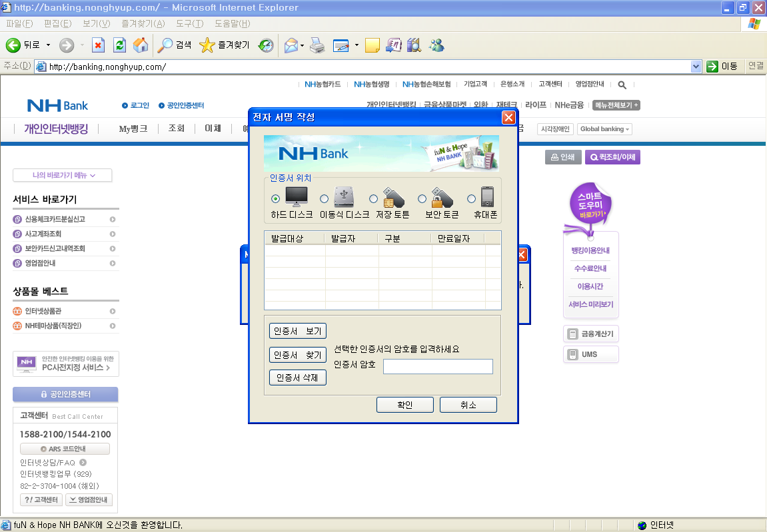
Task: Open Favorites (즐겨찾기) star icon
Action: click(x=207, y=45)
